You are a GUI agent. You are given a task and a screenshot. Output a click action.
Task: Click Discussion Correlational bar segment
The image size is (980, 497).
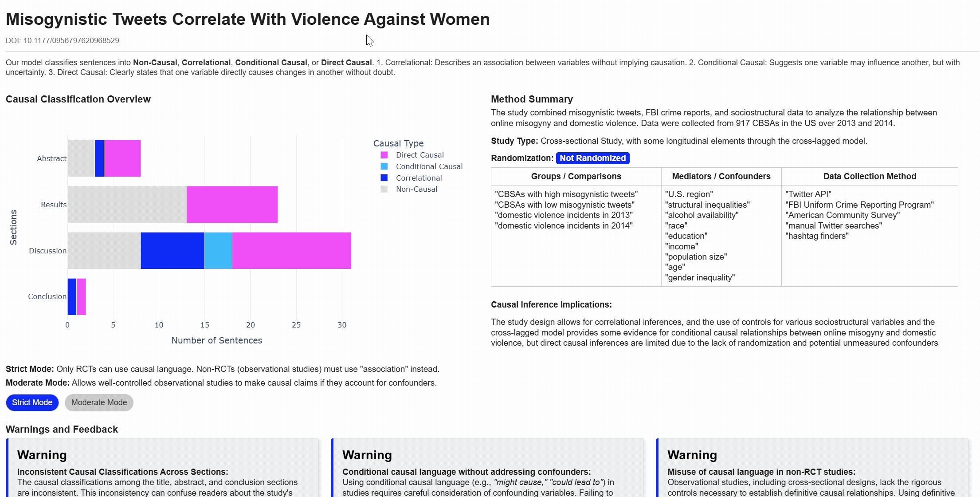172,251
